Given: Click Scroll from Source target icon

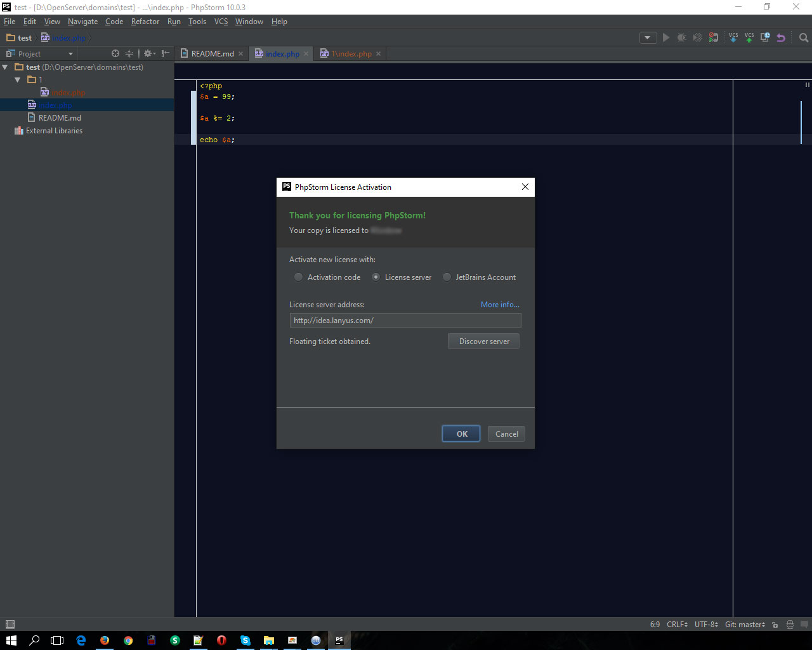Looking at the screenshot, I should tap(115, 54).
